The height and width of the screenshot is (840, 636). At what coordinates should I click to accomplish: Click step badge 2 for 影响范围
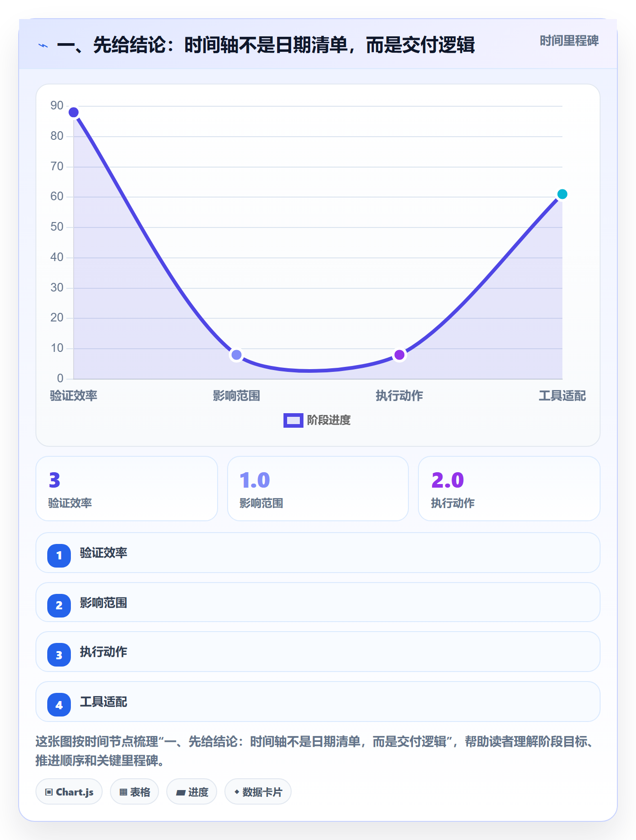coord(59,605)
